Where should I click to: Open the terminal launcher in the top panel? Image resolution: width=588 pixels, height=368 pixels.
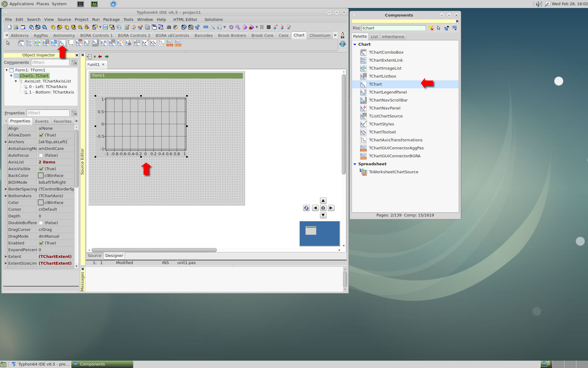[x=81, y=4]
